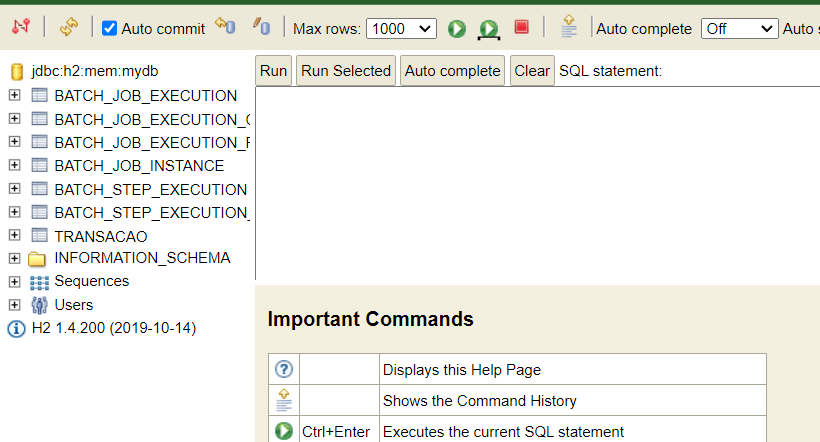Image resolution: width=820 pixels, height=442 pixels.
Task: Click the green run statement icon
Action: [457, 29]
